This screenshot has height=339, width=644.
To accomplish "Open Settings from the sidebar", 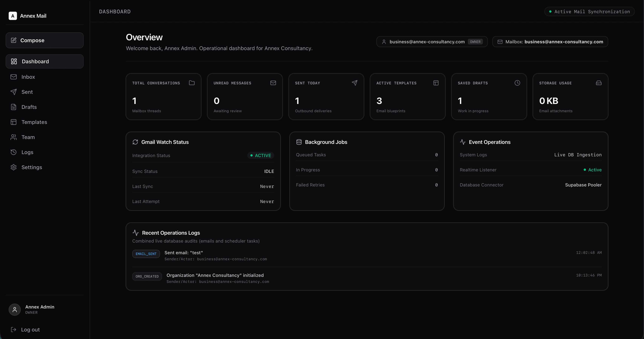I will (44, 167).
